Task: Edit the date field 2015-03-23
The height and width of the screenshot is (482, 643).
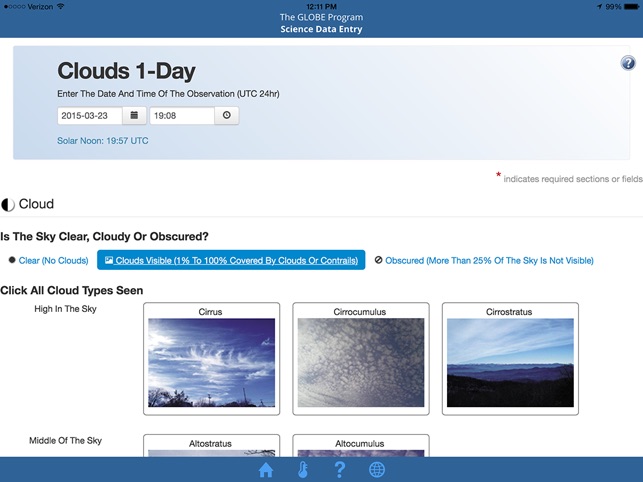Action: [90, 115]
